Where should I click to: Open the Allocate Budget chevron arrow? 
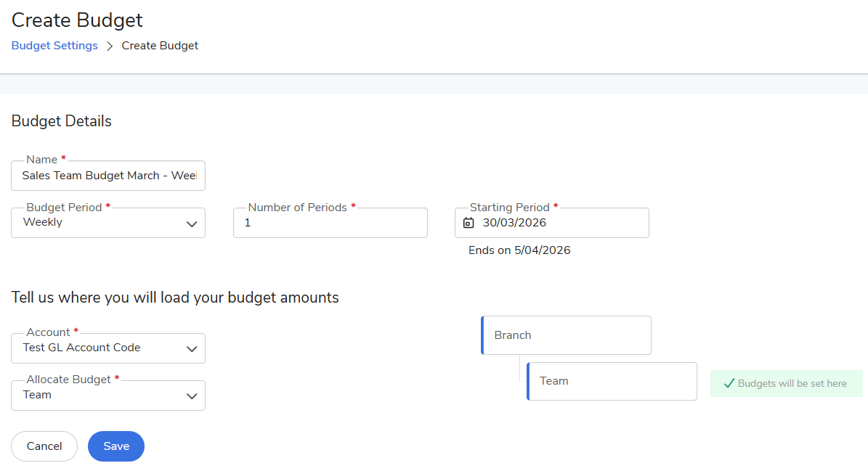192,396
